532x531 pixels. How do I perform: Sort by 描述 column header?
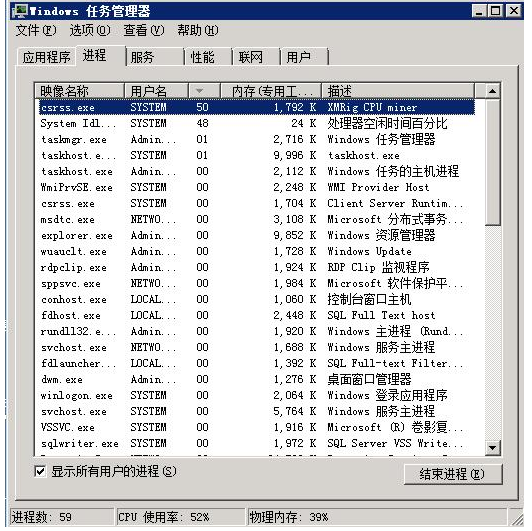(x=398, y=91)
